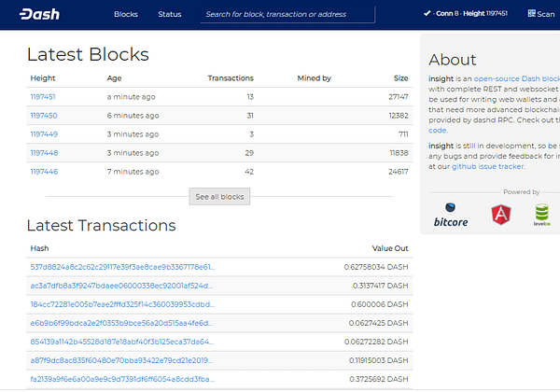Open the Status menu item
The image size is (560, 392).
[170, 15]
